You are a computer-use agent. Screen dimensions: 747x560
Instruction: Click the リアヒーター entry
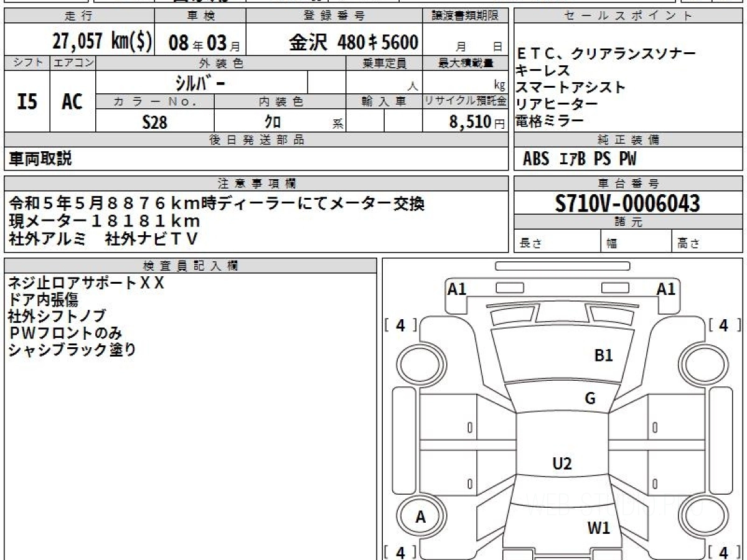[557, 105]
